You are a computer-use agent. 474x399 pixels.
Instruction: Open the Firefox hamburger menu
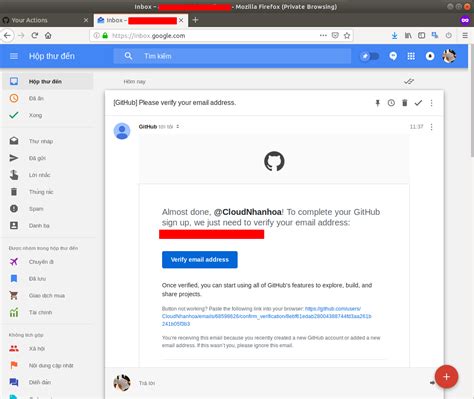coord(465,35)
